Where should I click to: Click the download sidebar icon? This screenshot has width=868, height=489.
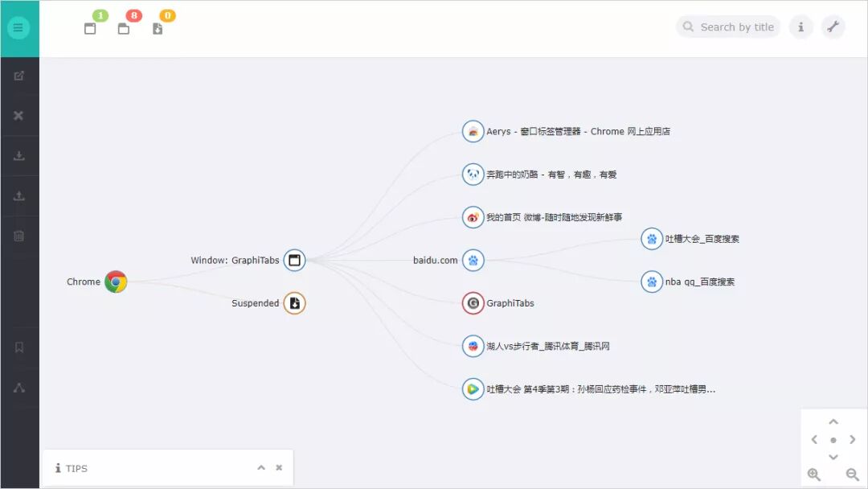pyautogui.click(x=18, y=155)
